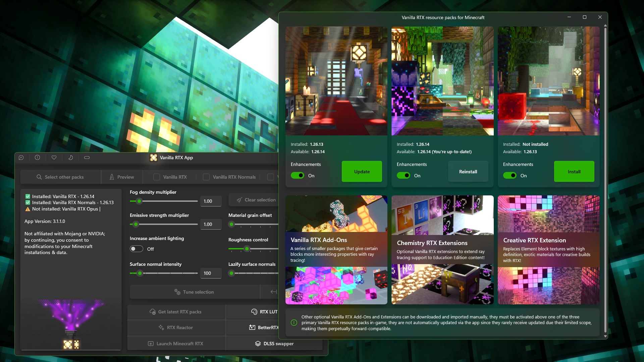Click the Preview button
This screenshot has height=362, width=644.
[x=122, y=177]
